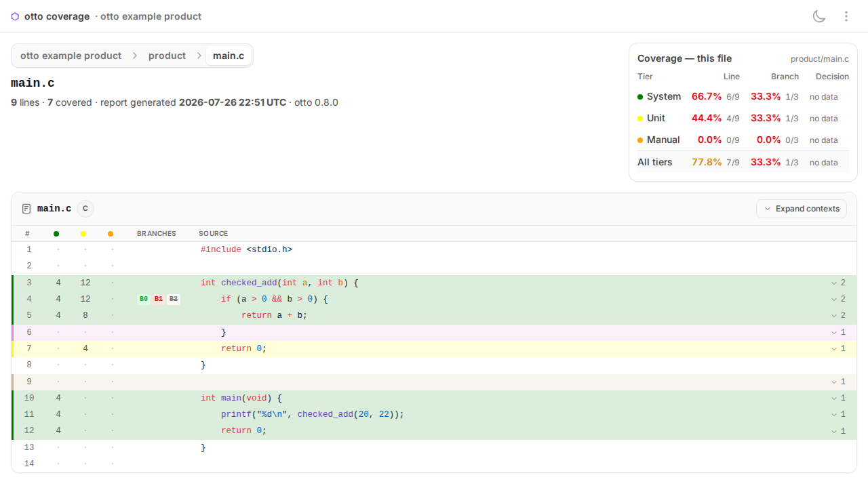Click System line coverage 66.7%
Screen dimensions: 868x488
click(x=707, y=96)
